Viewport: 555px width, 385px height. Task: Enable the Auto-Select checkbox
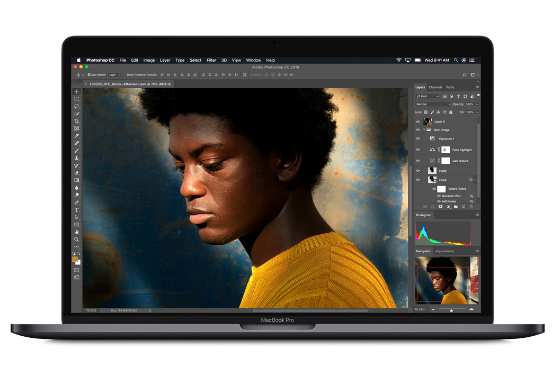89,75
